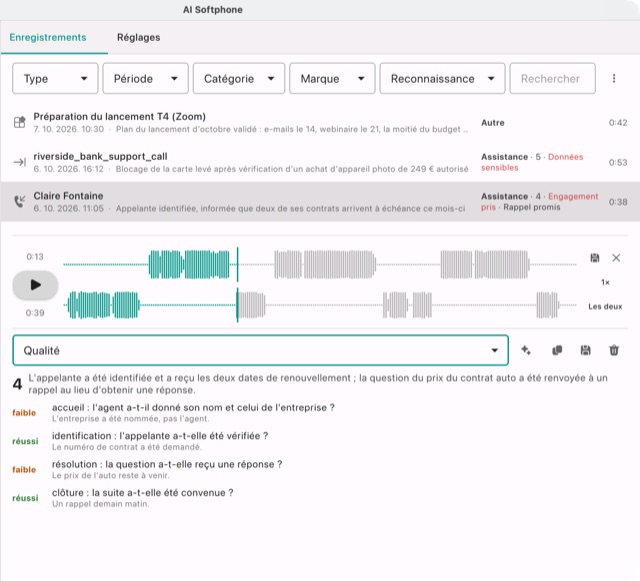
Task: Click the Autre category label
Action: pos(493,122)
